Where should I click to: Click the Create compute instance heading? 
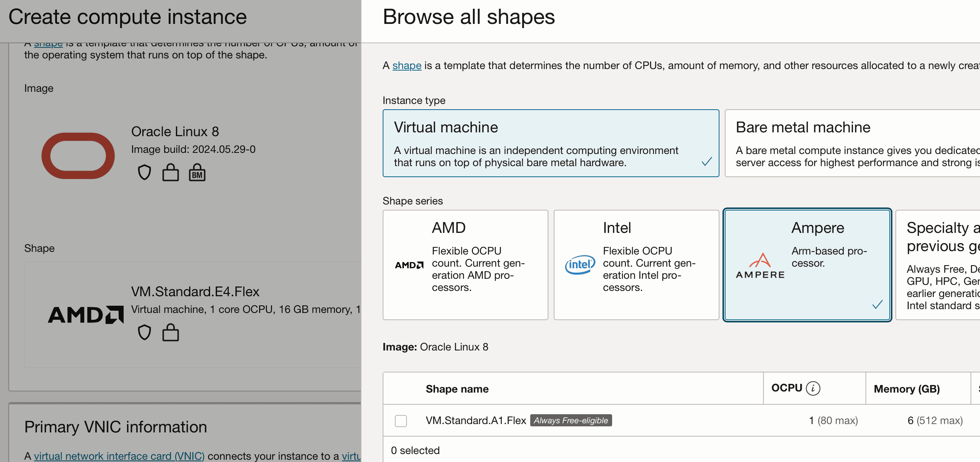pyautogui.click(x=127, y=17)
